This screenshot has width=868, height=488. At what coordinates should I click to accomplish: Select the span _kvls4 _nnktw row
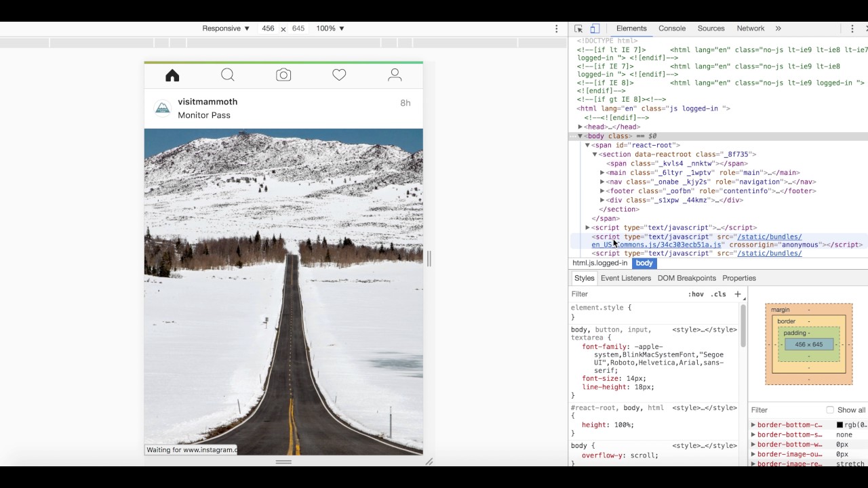coord(677,163)
